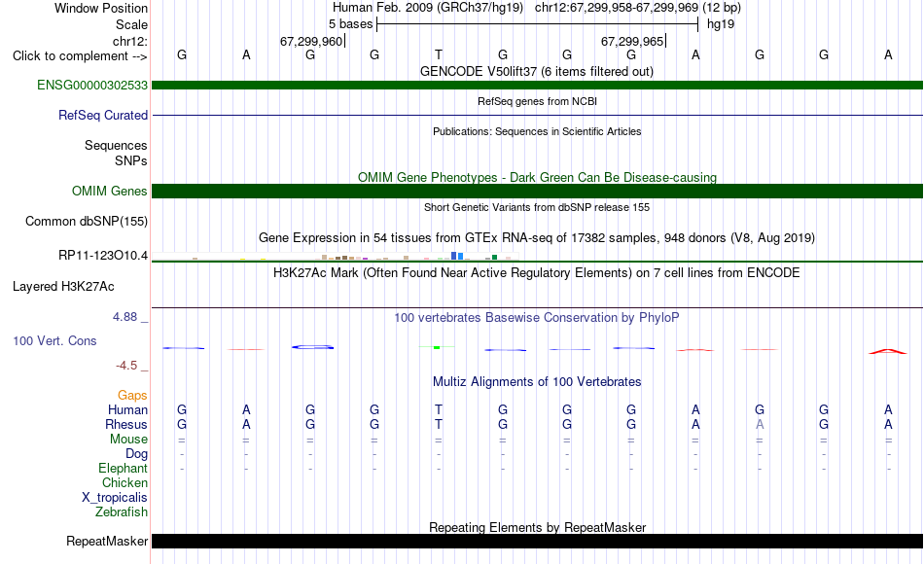Select the Scale track label
924x564 pixels.
pos(131,24)
